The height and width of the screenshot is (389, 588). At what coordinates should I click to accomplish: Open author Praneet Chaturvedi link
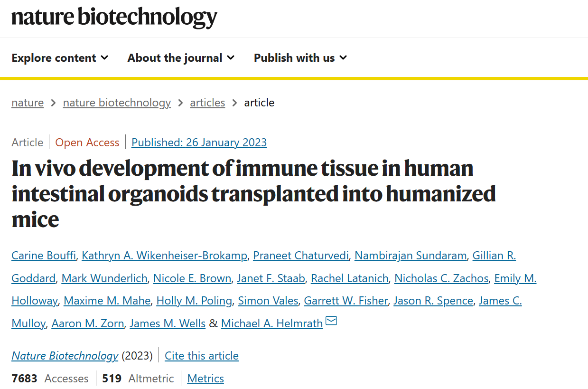301,256
